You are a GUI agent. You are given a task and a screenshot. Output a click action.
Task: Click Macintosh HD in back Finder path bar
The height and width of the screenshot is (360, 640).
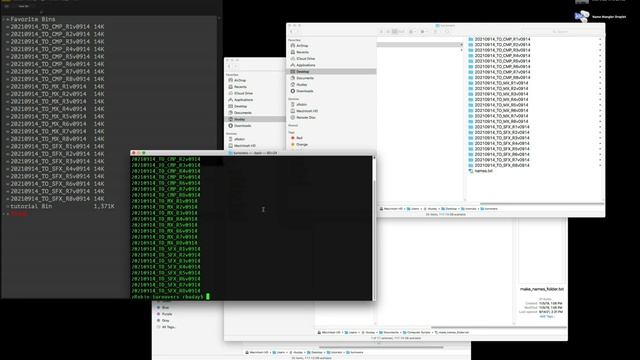257,352
